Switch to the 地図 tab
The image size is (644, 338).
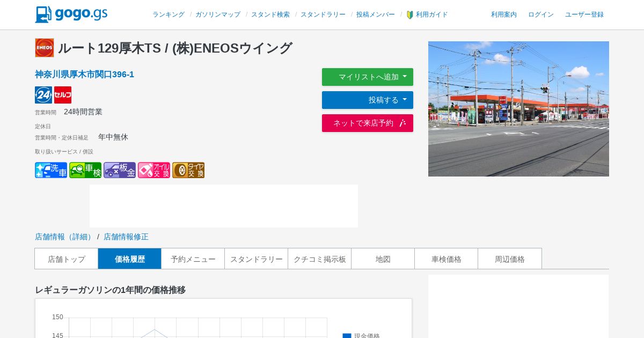tap(383, 259)
